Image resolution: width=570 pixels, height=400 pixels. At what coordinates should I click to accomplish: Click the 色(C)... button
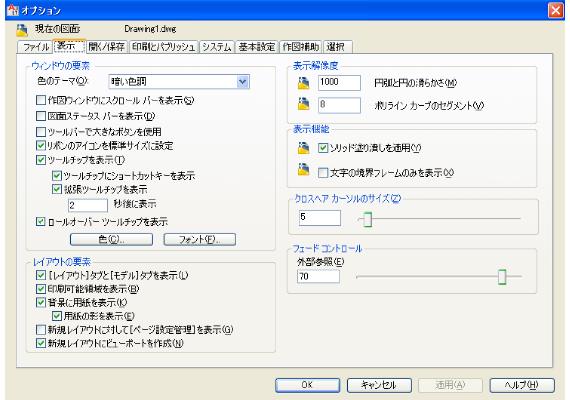click(111, 239)
